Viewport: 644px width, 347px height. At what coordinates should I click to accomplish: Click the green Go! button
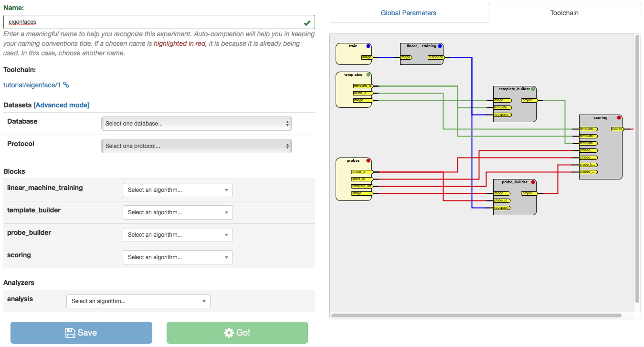pos(237,333)
